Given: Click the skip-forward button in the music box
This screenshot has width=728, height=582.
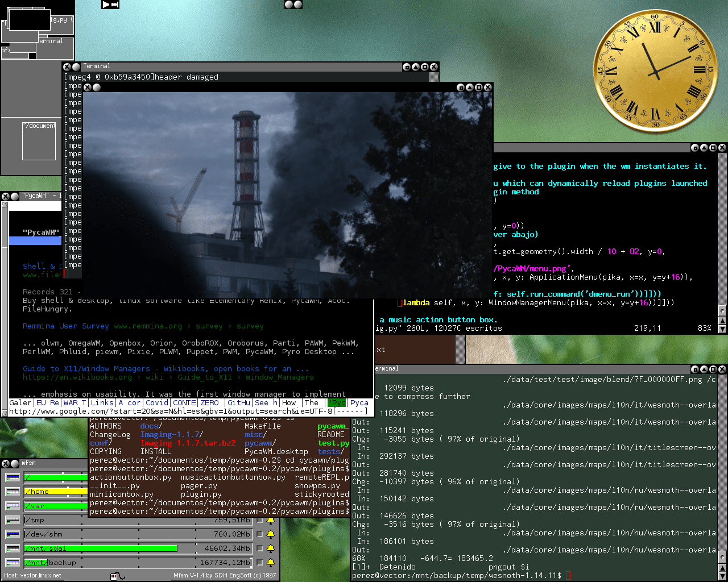Looking at the screenshot, I should tap(115, 5).
